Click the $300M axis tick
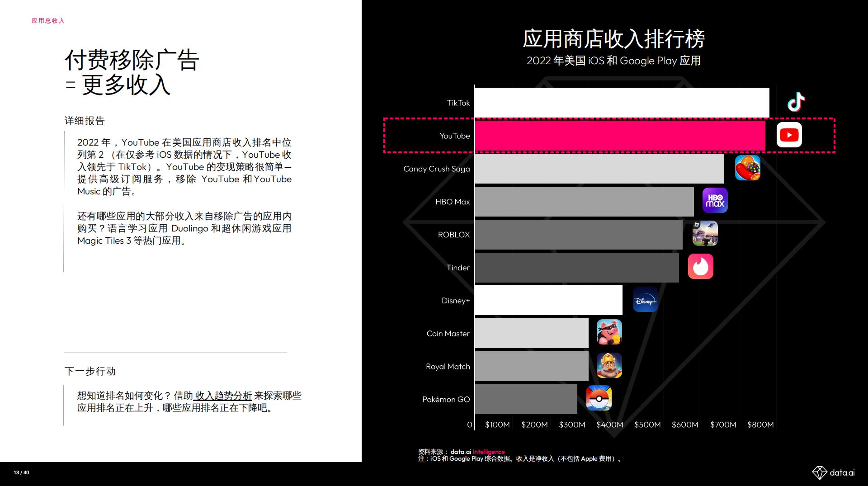The width and height of the screenshot is (868, 486). (572, 425)
